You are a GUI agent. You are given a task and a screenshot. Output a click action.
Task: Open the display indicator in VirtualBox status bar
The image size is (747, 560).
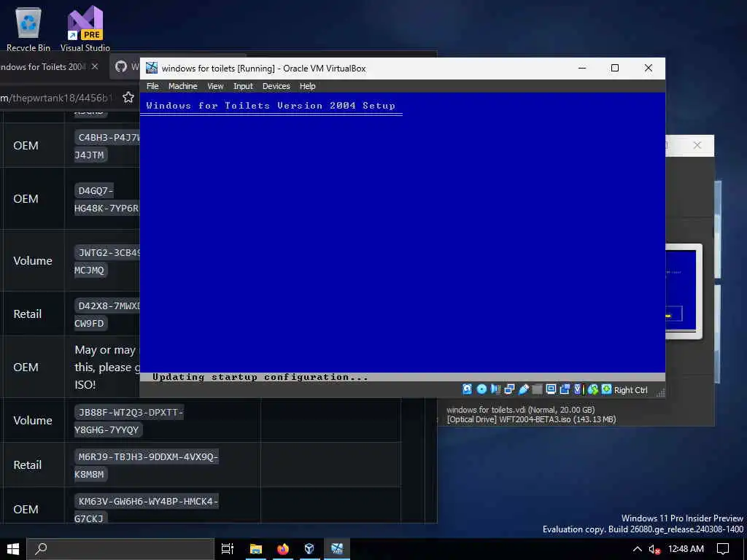coord(551,389)
